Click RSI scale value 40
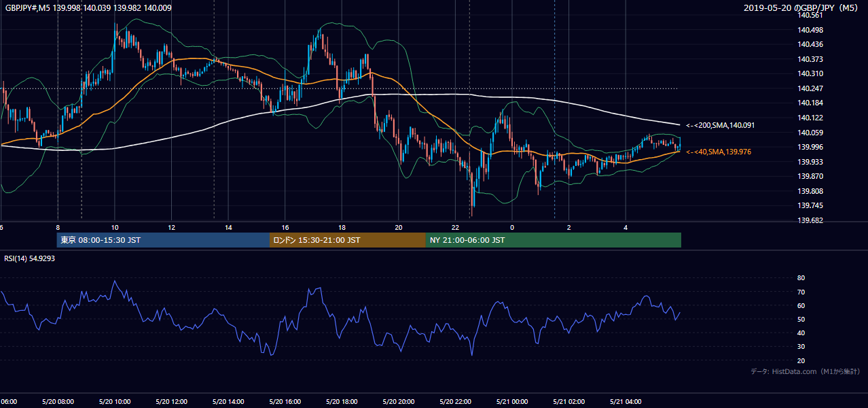The height and width of the screenshot is (408, 868). pyautogui.click(x=801, y=333)
